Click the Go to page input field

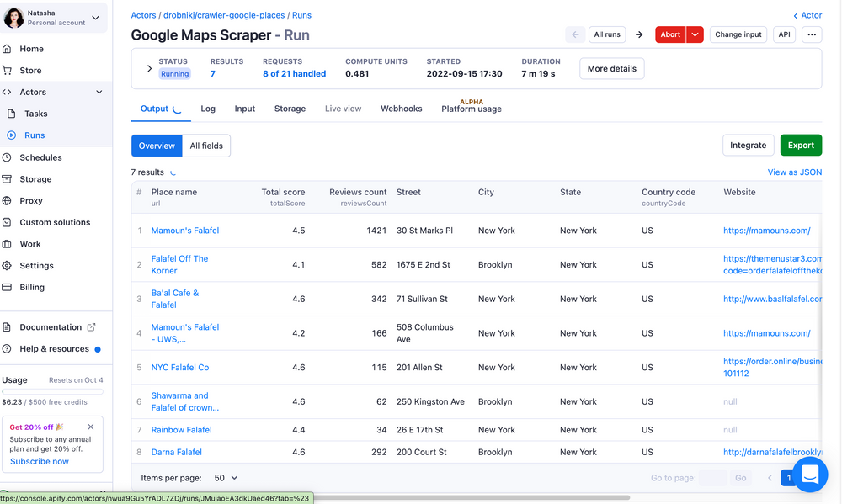click(x=713, y=477)
